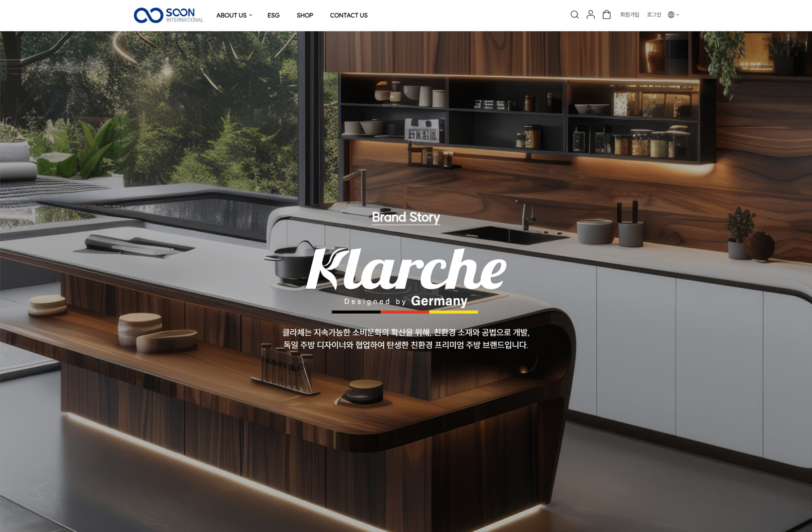Click the 로그인 login link
812x532 pixels.
pos(654,15)
